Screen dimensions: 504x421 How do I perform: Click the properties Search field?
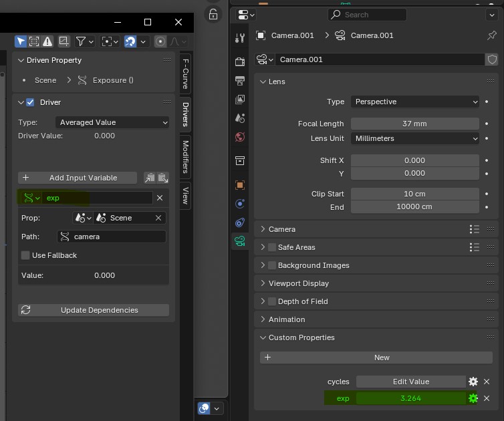tap(367, 15)
